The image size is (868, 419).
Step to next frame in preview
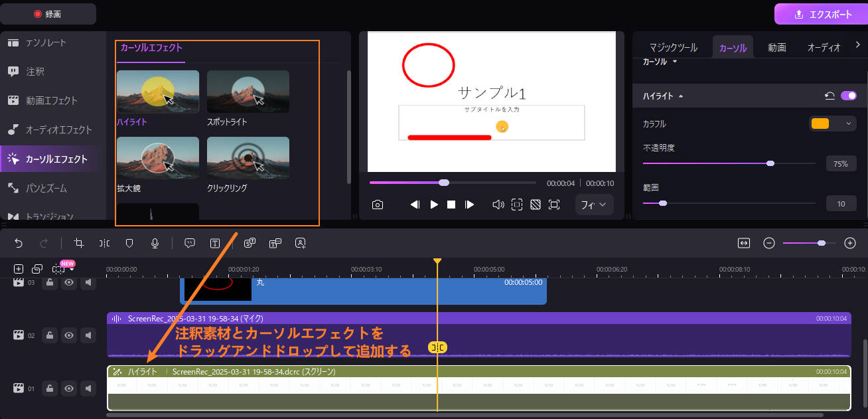coord(469,205)
